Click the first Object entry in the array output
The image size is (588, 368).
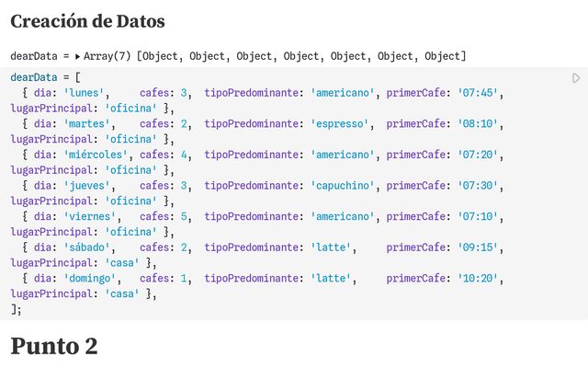164,56
